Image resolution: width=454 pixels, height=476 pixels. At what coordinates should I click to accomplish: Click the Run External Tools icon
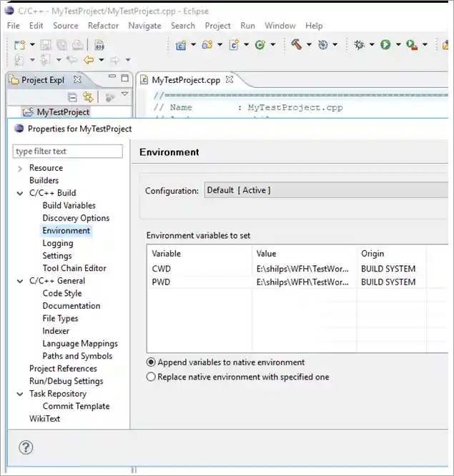[412, 45]
